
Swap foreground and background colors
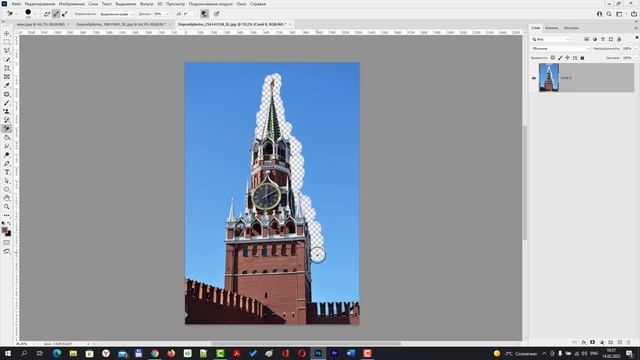click(x=9, y=224)
